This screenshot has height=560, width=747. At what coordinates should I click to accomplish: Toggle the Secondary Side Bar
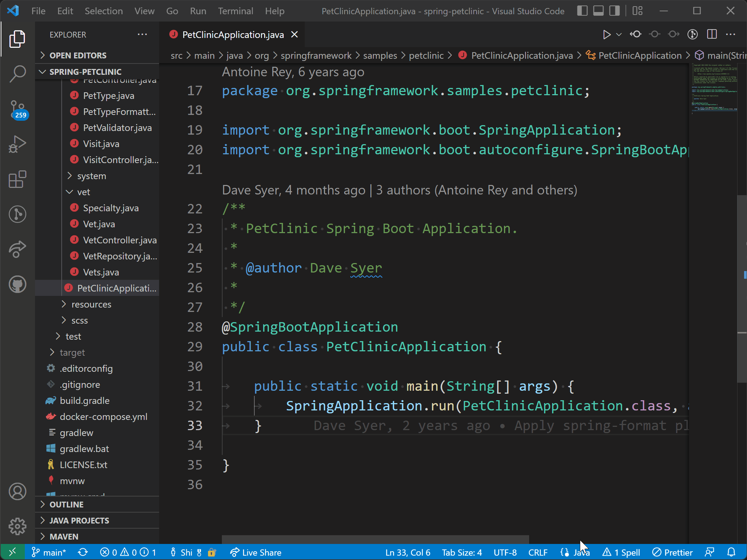coord(615,11)
